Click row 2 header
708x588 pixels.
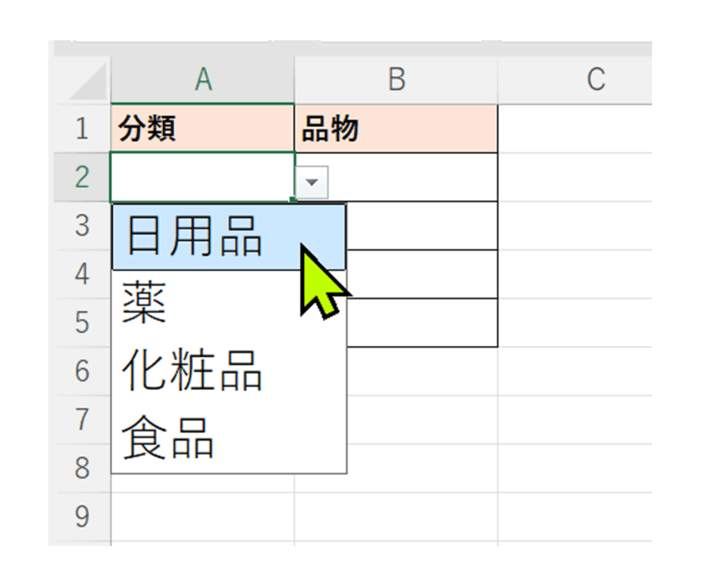click(x=82, y=177)
